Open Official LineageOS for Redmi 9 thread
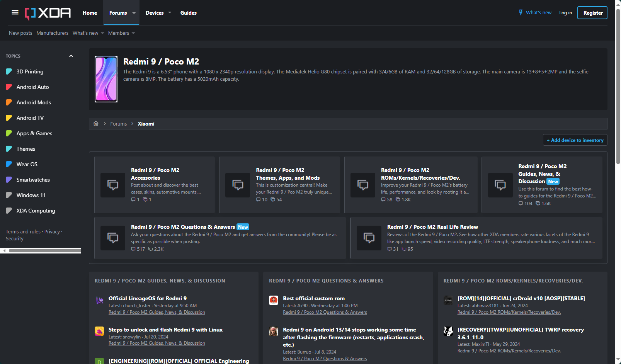The height and width of the screenshot is (364, 621). pyautogui.click(x=147, y=298)
